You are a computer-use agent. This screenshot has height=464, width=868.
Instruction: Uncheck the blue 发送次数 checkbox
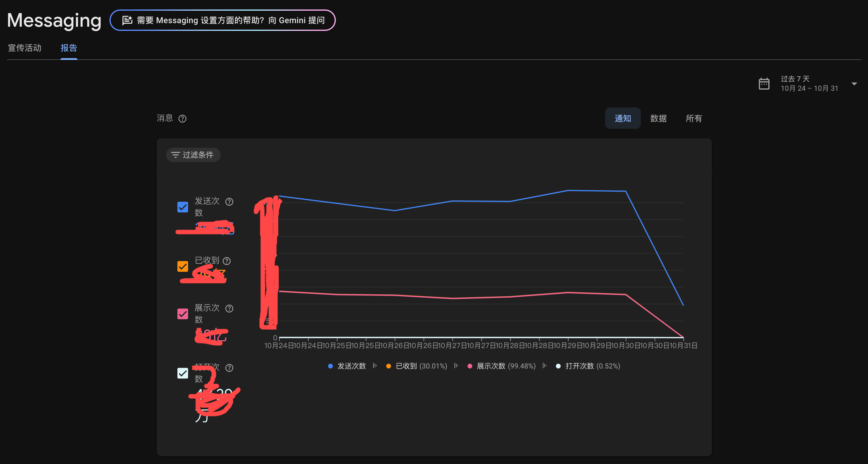[x=183, y=207]
